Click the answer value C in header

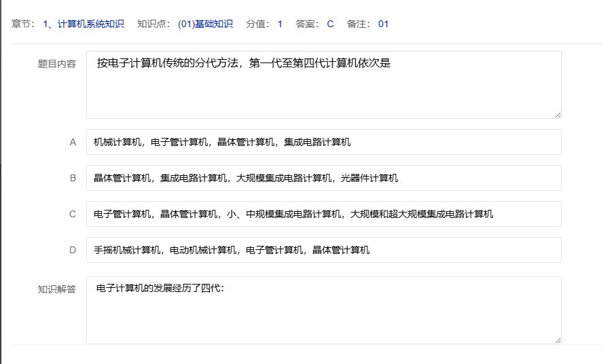coord(330,24)
